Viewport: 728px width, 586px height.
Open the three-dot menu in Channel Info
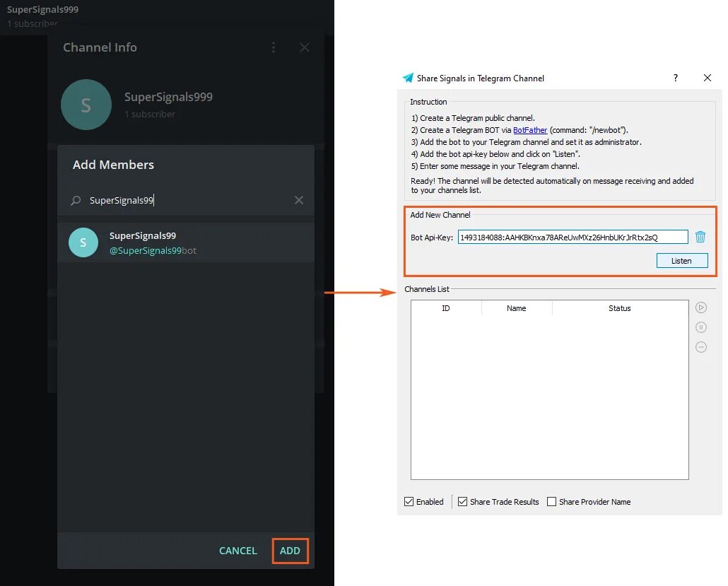point(274,47)
